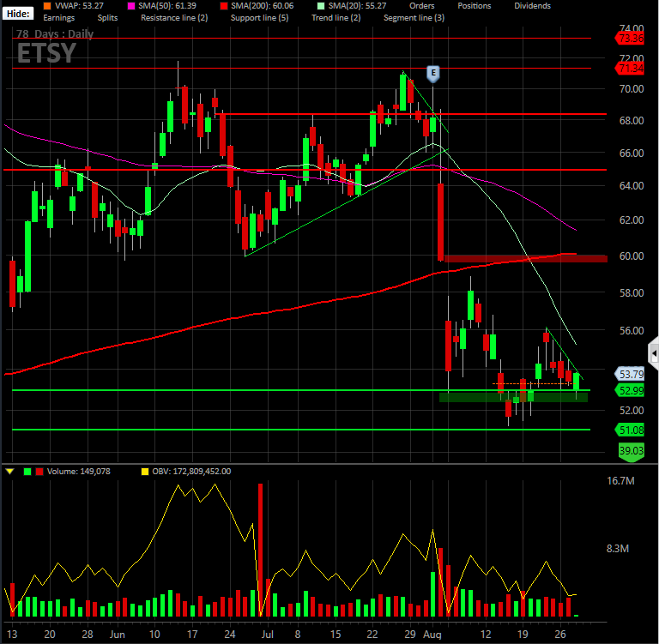Click the orange VWAP color swatch
This screenshot has height=644, width=659.
(47, 5)
